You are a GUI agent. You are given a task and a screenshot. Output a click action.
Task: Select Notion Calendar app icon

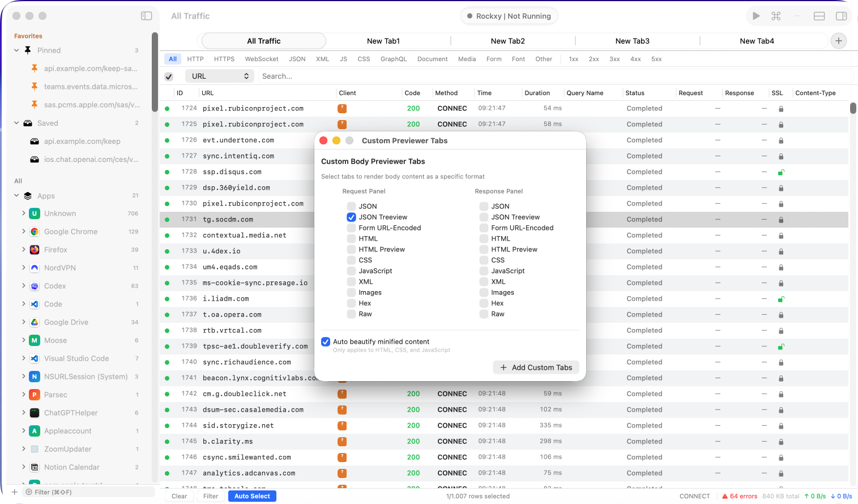click(x=35, y=467)
